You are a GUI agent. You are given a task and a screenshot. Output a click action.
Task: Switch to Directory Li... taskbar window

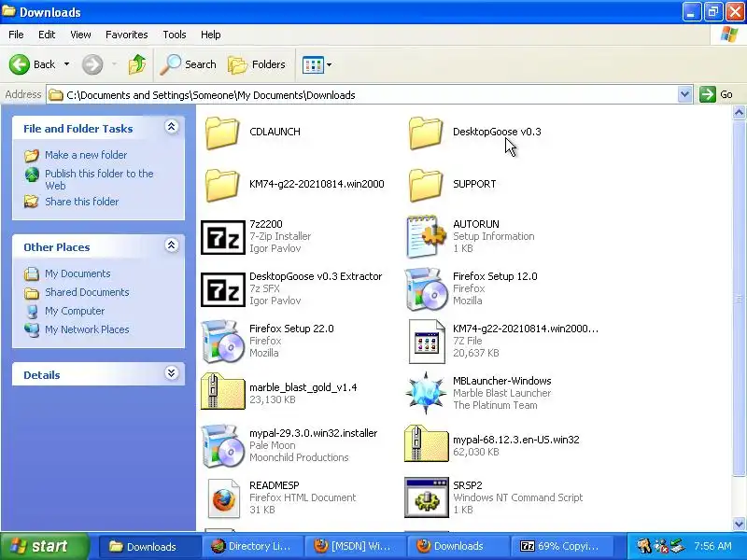click(252, 546)
